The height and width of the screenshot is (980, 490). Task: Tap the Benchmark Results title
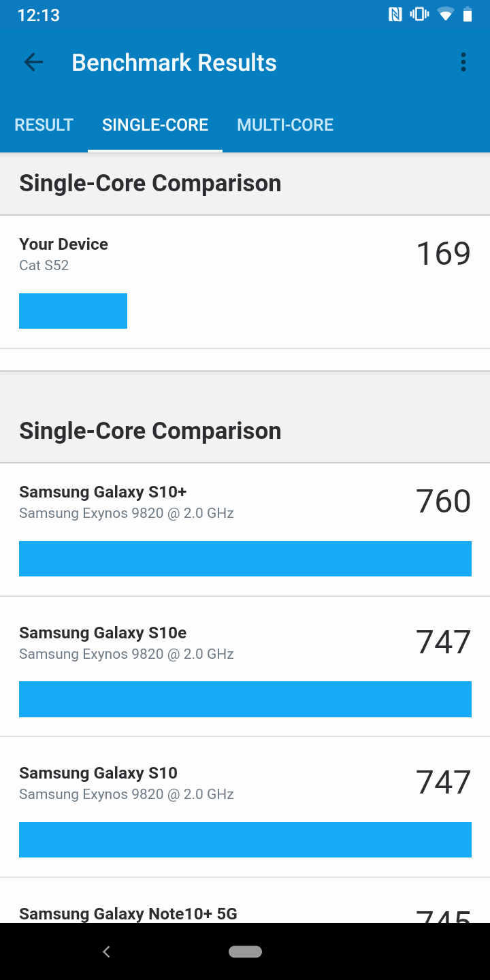click(174, 63)
